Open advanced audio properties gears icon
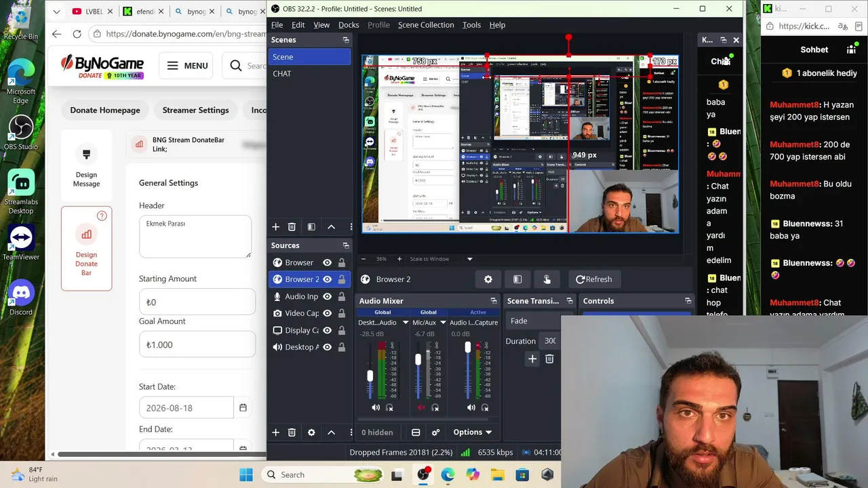 (435, 432)
